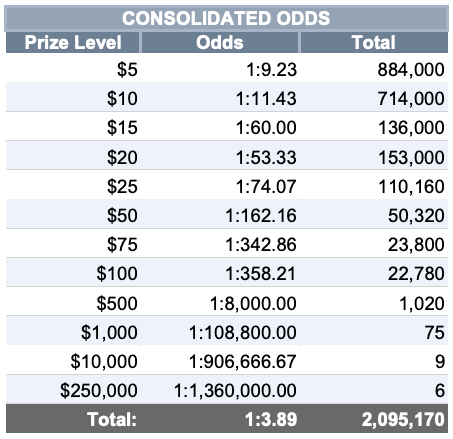Select the 23,800 total cell
The width and height of the screenshot is (453, 439).
point(374,244)
